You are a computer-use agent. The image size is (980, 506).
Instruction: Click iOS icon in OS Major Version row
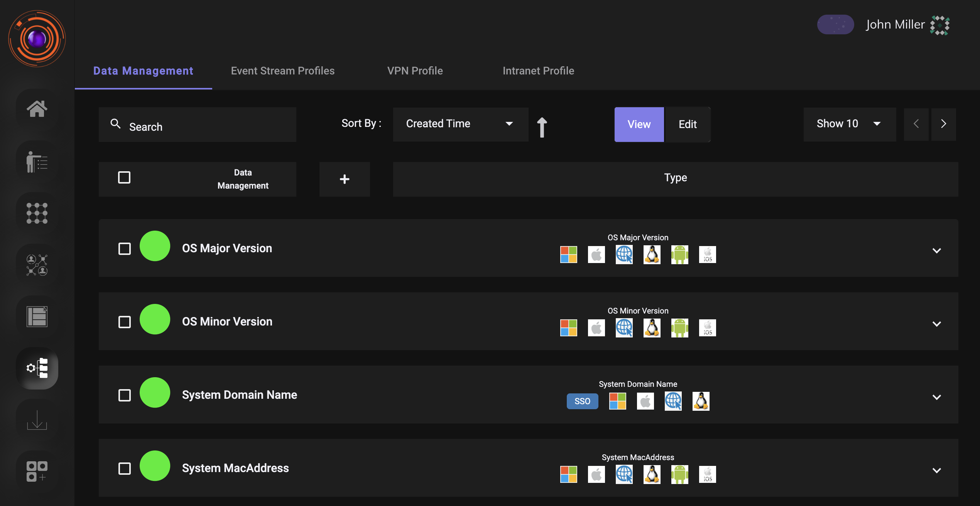[x=708, y=255]
